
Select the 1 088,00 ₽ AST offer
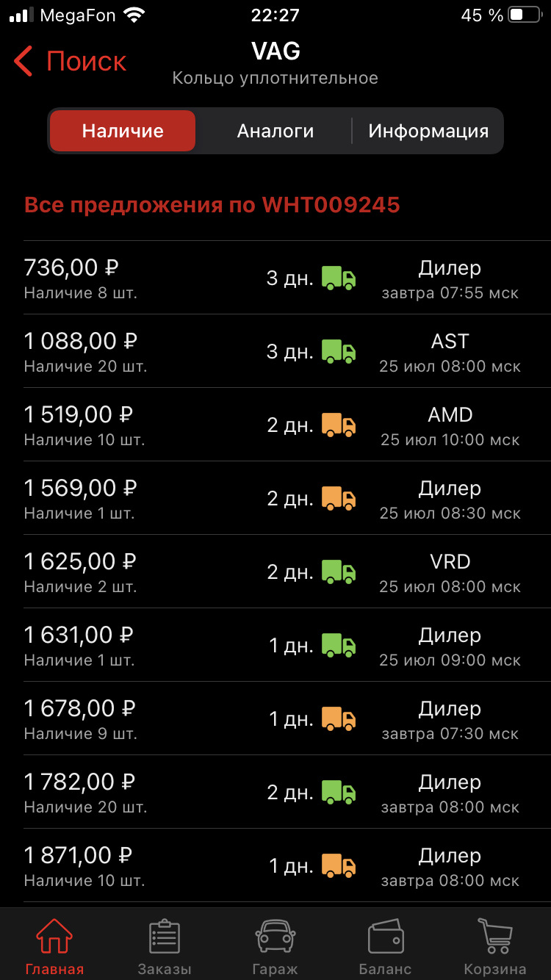275,352
